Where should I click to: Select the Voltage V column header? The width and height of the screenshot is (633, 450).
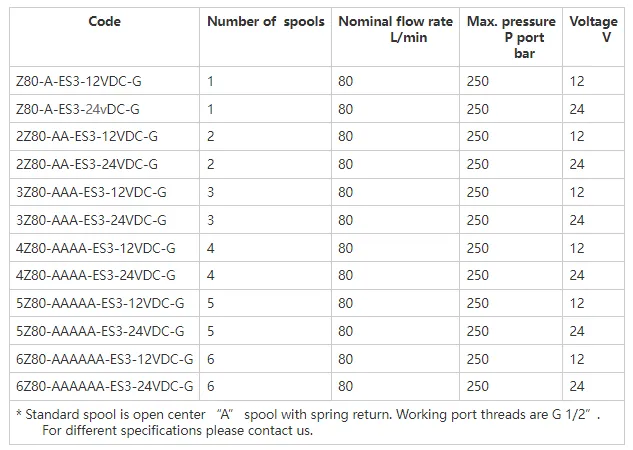click(593, 28)
